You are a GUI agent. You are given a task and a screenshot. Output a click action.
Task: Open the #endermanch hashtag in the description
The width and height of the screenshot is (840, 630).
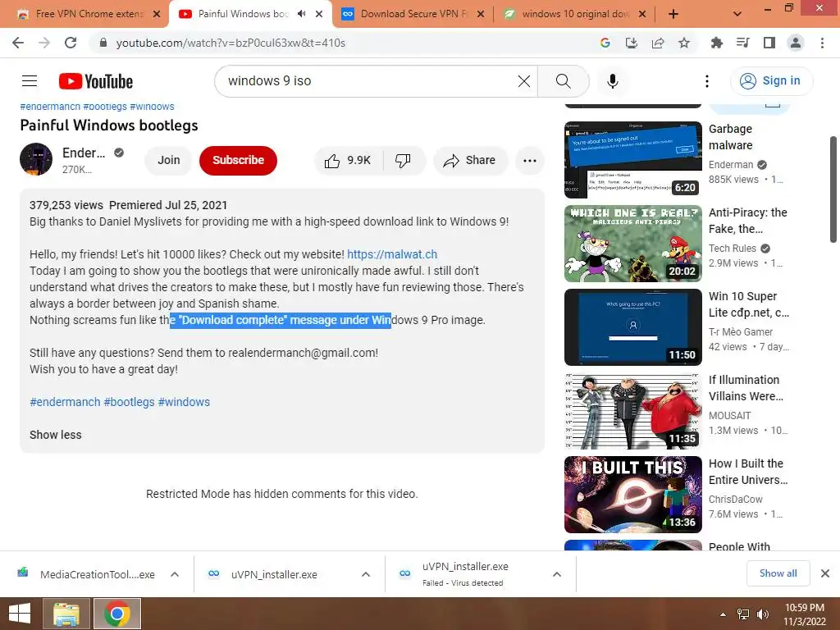pos(65,402)
